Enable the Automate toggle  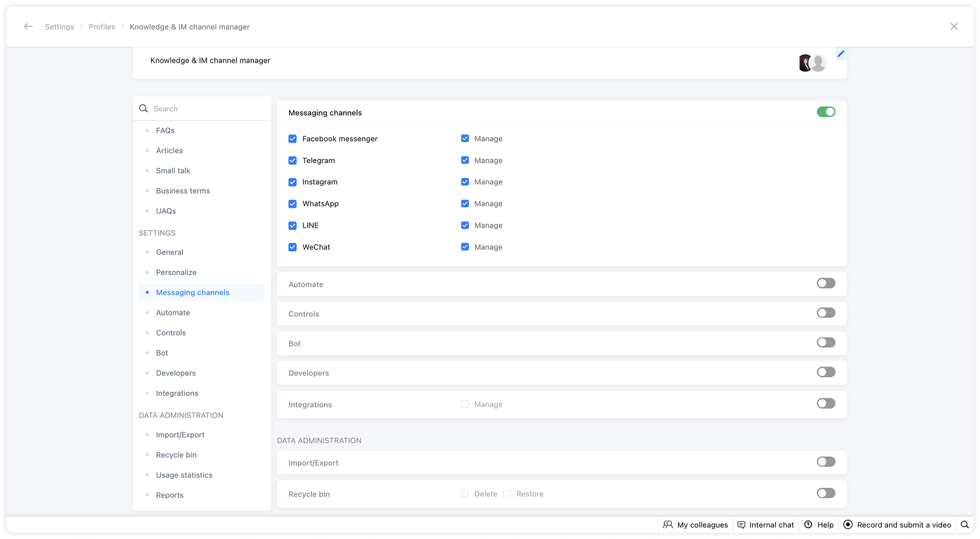(826, 283)
